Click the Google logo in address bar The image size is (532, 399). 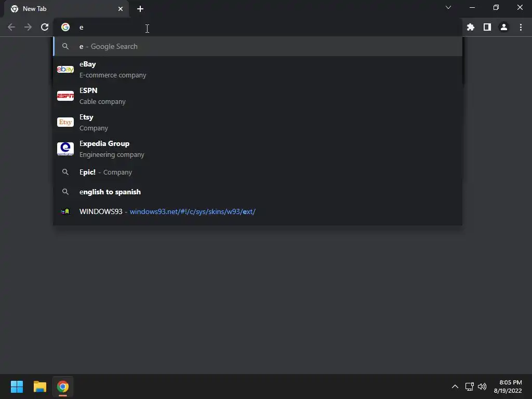65,27
